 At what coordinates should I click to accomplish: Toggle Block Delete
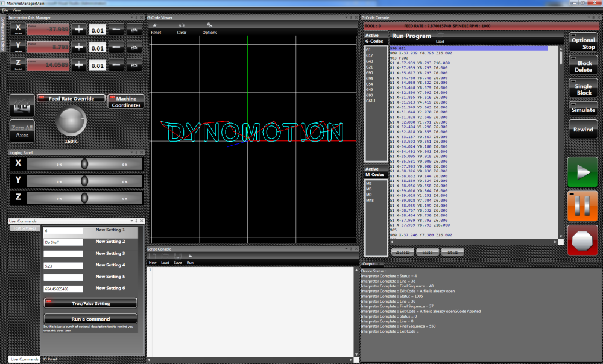[x=583, y=66]
